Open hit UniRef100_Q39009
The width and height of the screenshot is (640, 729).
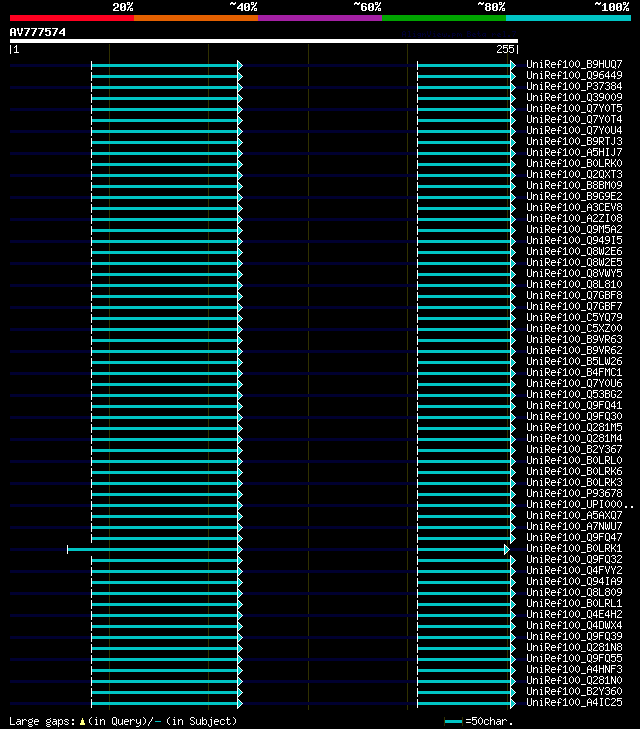[x=574, y=97]
